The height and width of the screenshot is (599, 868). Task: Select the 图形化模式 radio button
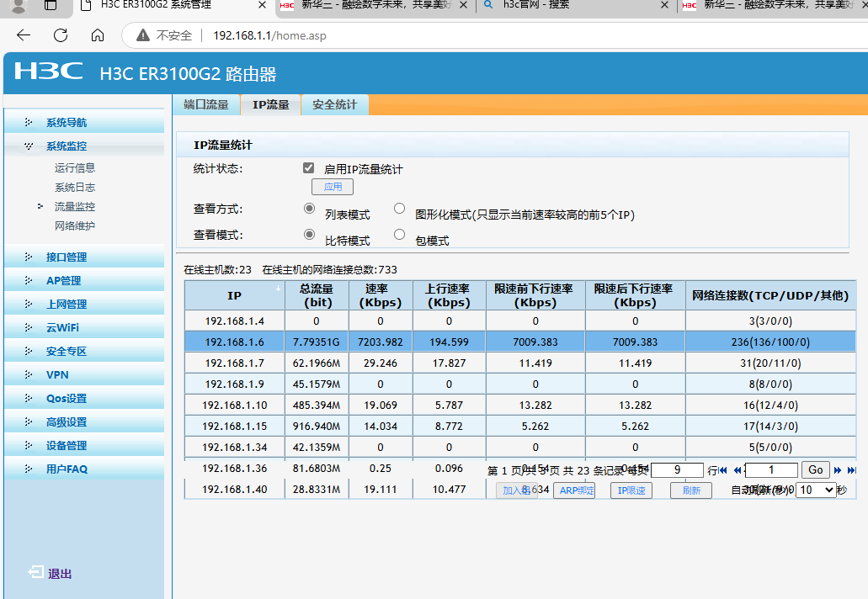point(400,209)
